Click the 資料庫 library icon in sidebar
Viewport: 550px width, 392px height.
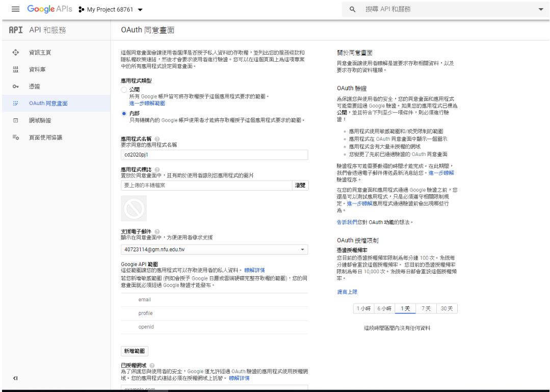15,69
